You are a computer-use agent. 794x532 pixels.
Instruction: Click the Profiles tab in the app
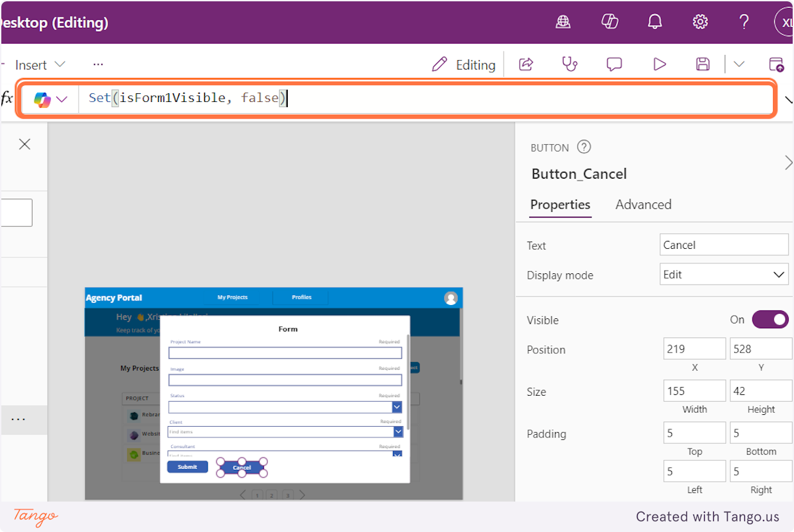(302, 297)
